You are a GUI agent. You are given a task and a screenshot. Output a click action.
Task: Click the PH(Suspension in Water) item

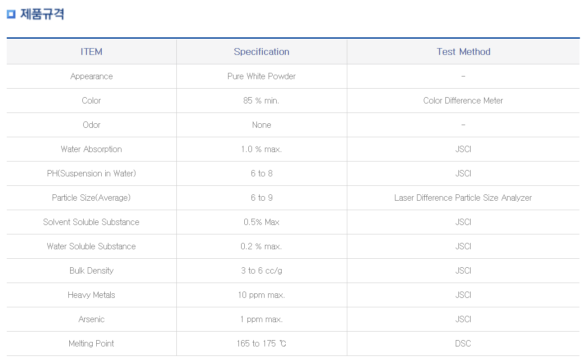pyautogui.click(x=91, y=174)
